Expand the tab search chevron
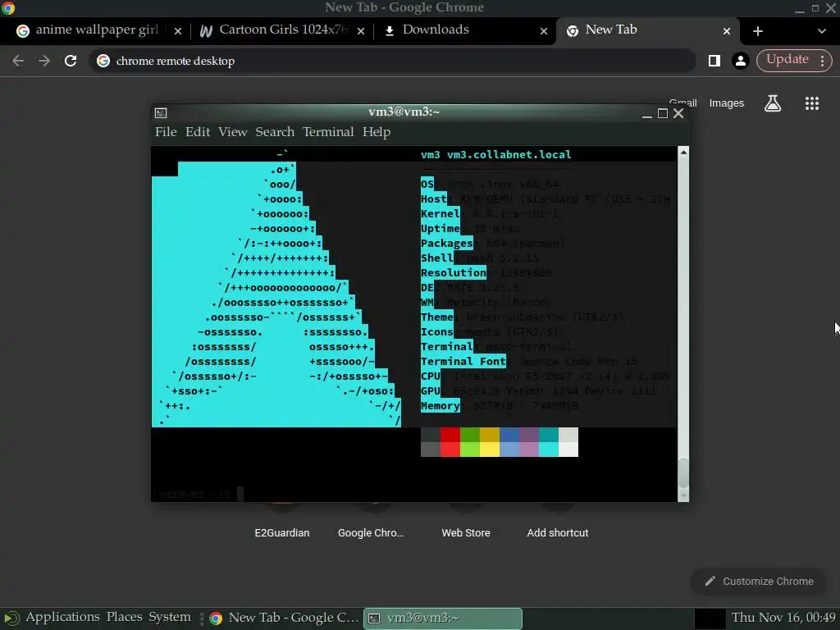Screen dimensions: 840x630 coord(821,31)
